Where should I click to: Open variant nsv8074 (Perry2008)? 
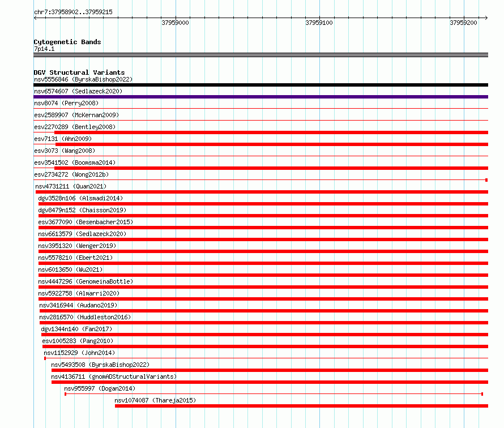coord(66,103)
